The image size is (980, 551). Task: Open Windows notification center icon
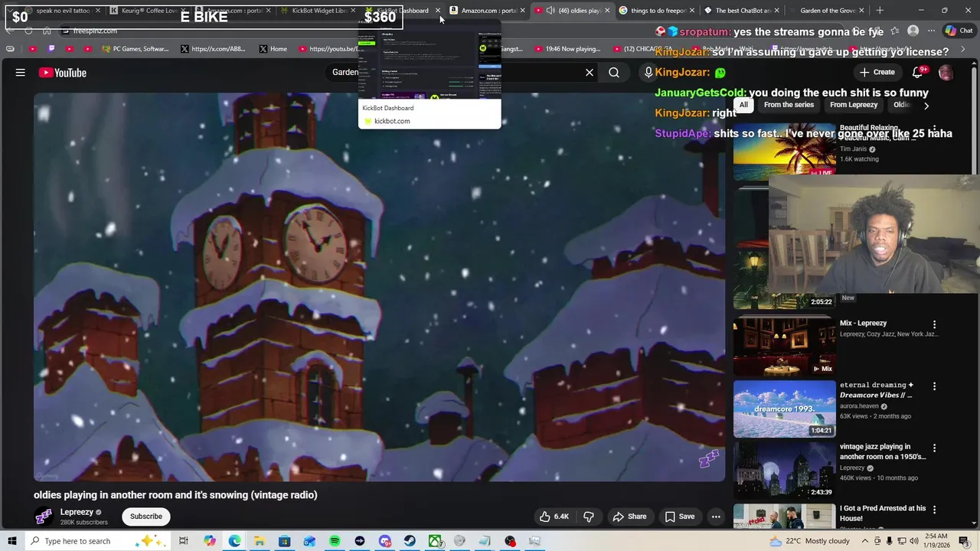(964, 541)
